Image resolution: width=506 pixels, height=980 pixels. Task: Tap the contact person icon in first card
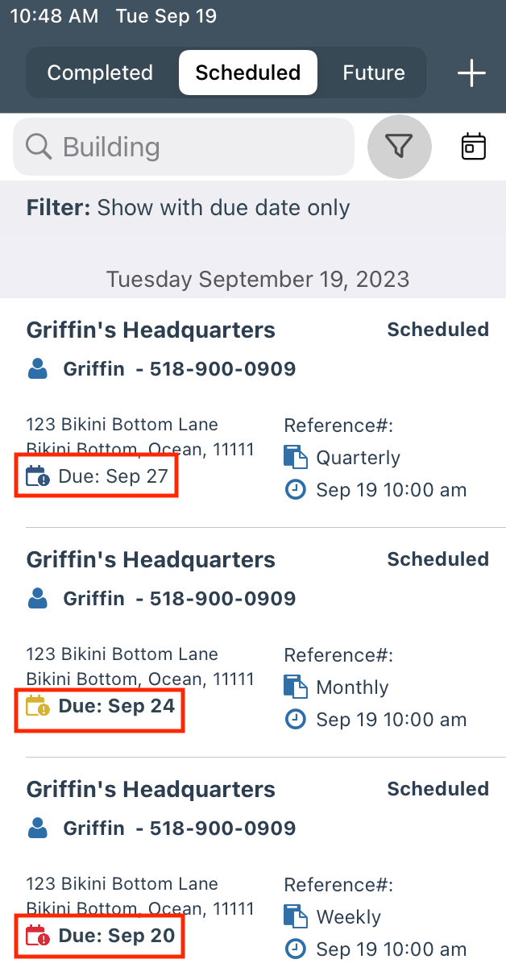(38, 370)
